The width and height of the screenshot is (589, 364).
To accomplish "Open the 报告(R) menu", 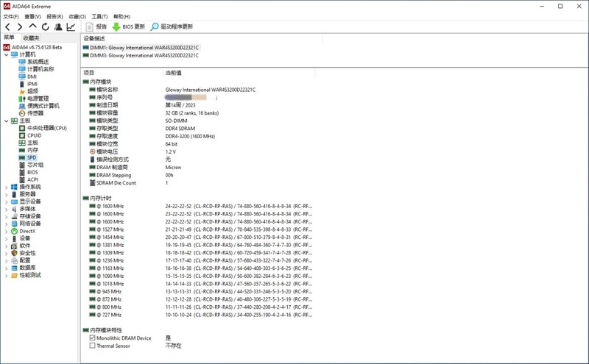I will 54,16.
